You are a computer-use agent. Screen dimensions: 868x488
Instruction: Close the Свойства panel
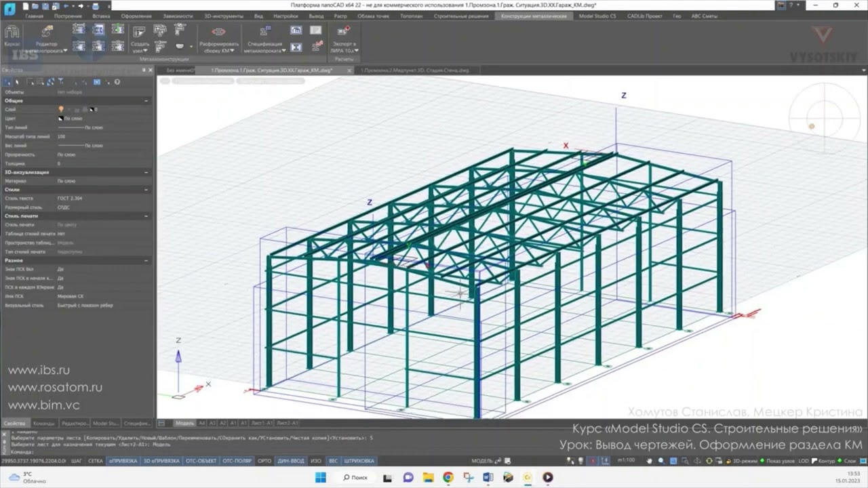click(x=151, y=70)
